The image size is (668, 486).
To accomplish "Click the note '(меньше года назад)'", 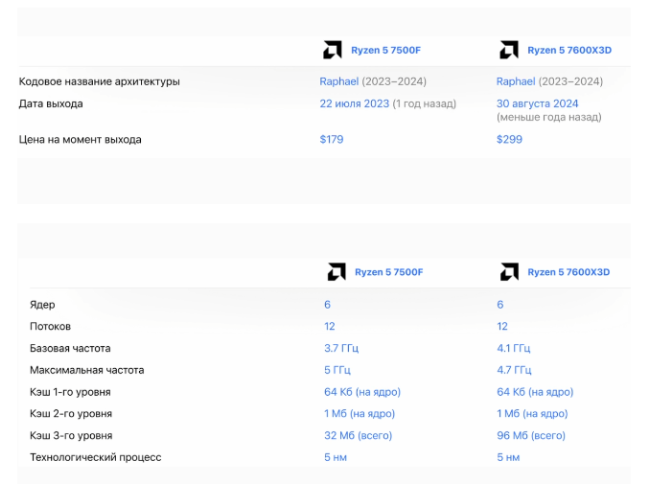I will (x=549, y=117).
